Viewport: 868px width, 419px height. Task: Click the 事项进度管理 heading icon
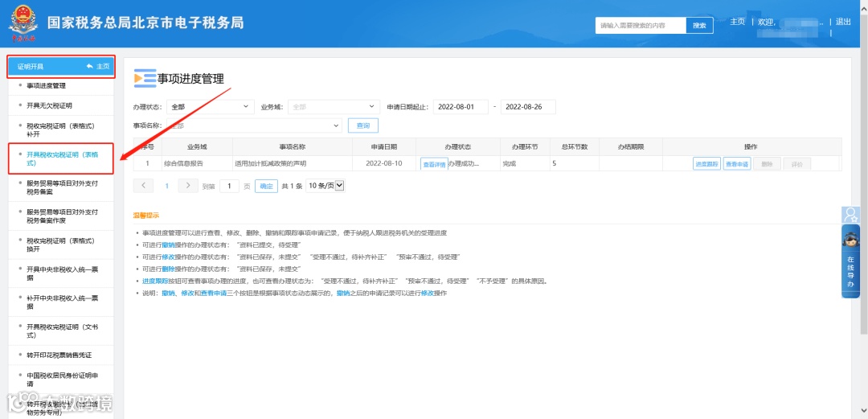[x=145, y=78]
